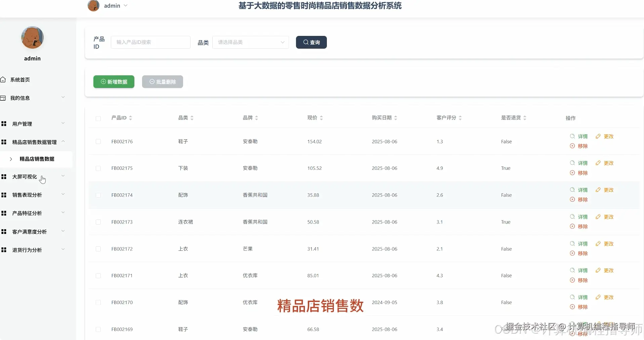Open 详情 magnifier icon for FB002176
Screen dimensions: 644x340
tap(572, 136)
